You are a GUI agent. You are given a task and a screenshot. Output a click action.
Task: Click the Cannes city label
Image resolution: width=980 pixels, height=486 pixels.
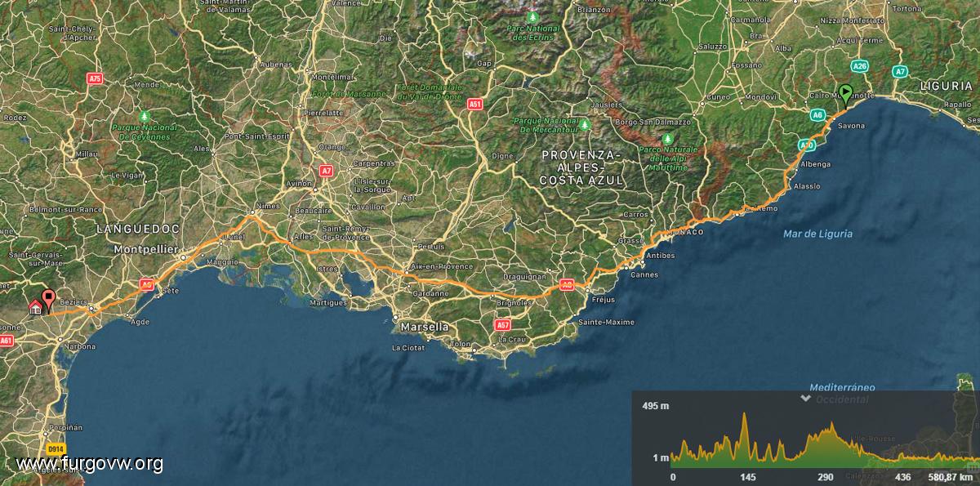click(645, 274)
